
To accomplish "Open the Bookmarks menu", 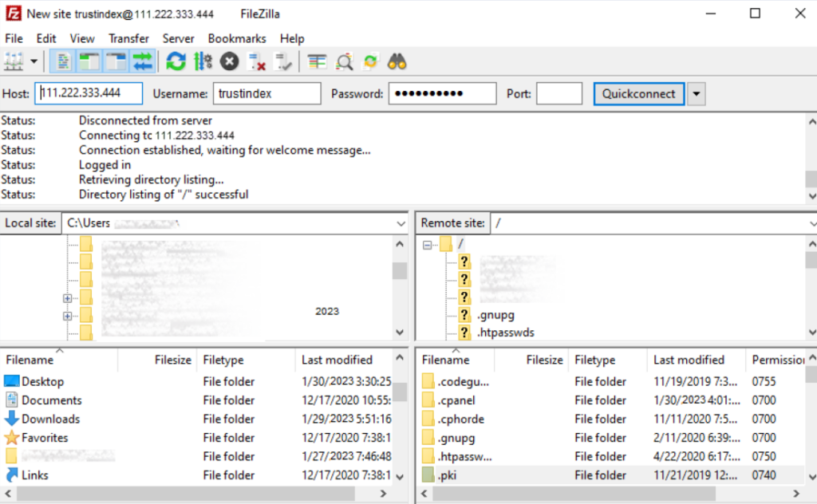I will [x=236, y=38].
